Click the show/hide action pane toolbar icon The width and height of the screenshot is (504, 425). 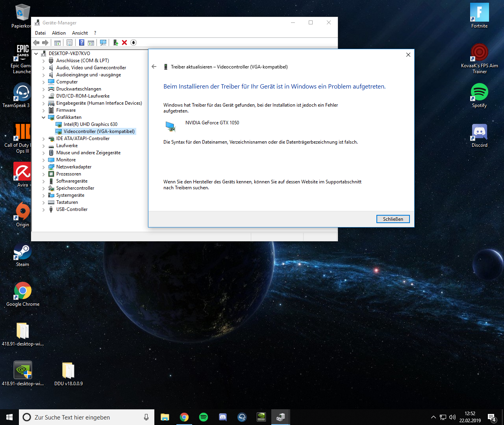point(91,42)
